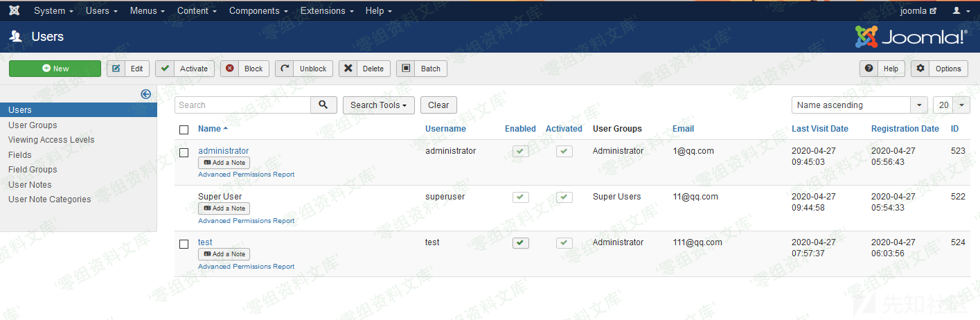Open Options with the gear button
This screenshot has height=320, width=980.
coord(939,69)
